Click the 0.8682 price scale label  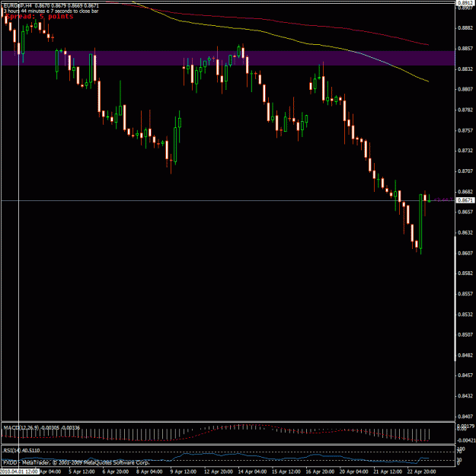coord(465,192)
